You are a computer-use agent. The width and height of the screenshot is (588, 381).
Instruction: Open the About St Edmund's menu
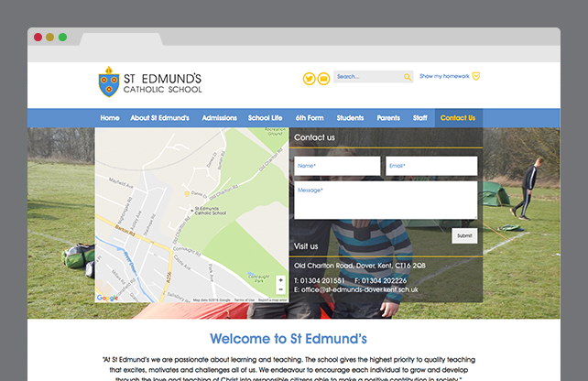click(x=159, y=118)
